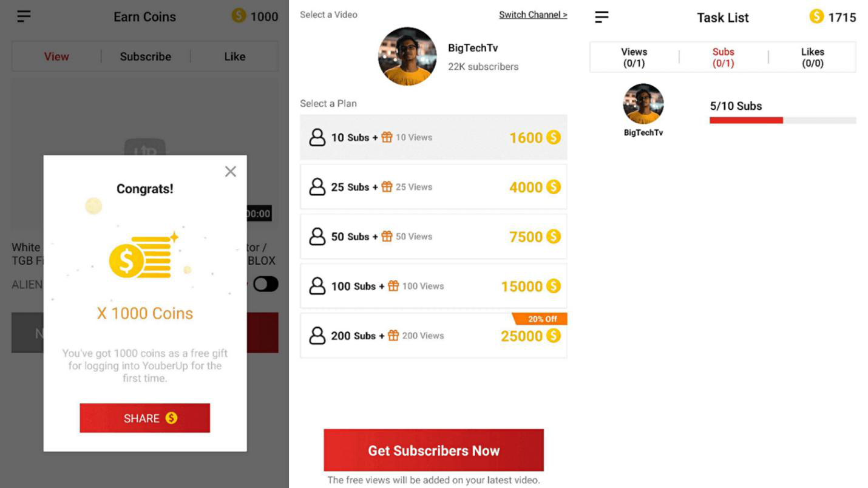Open the hamburger menu on Earn Coins screen

pos(24,16)
